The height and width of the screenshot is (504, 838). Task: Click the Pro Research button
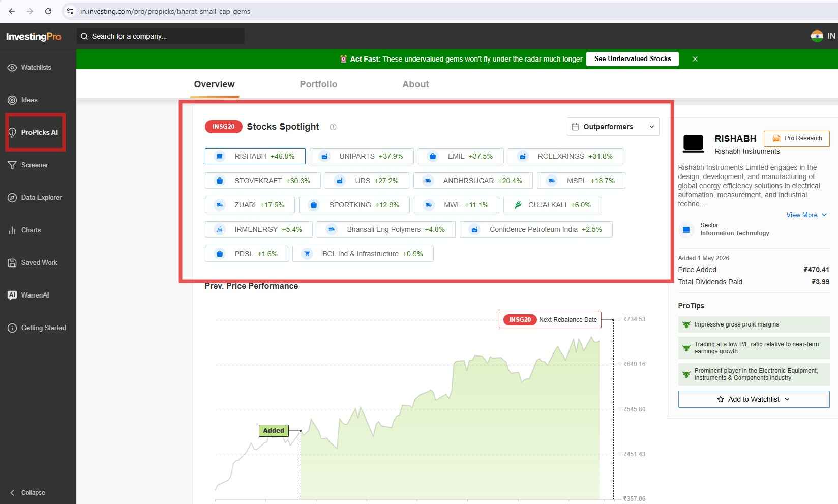click(x=797, y=138)
